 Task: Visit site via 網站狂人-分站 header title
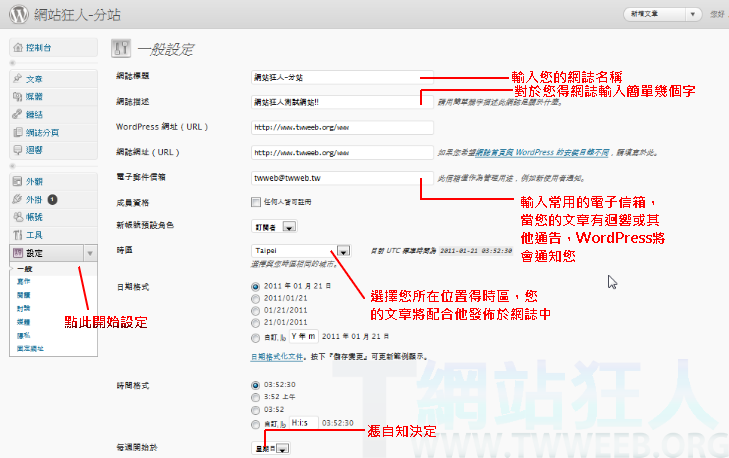click(x=77, y=14)
